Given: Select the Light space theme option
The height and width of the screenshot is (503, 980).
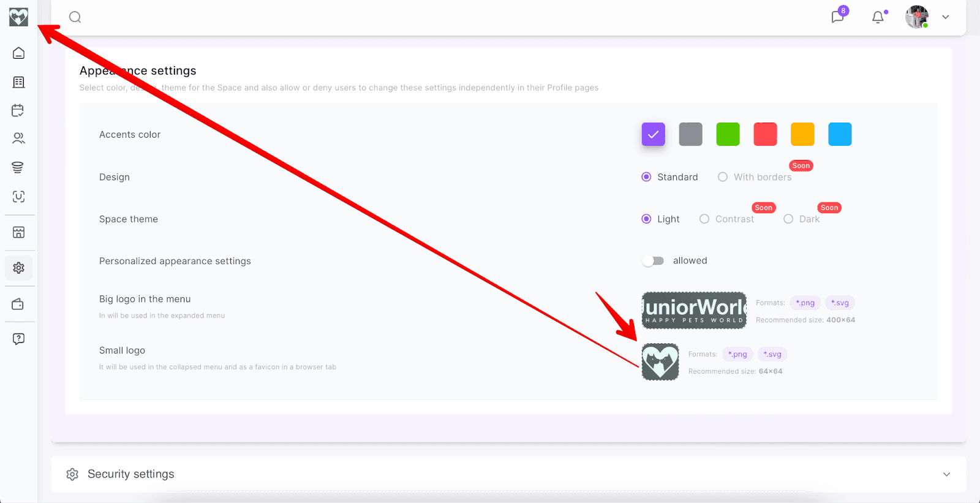Looking at the screenshot, I should pyautogui.click(x=646, y=219).
